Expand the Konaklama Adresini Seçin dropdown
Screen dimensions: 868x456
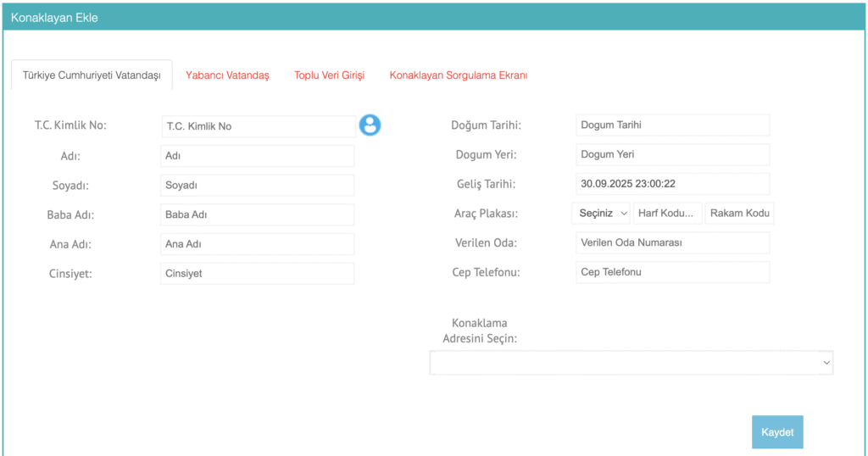tap(631, 363)
